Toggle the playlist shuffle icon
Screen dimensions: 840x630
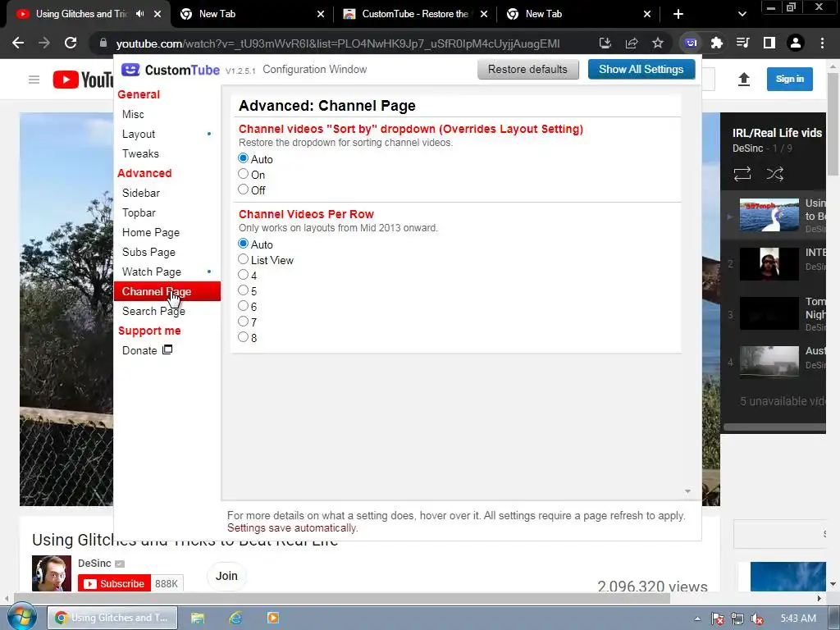pyautogui.click(x=774, y=174)
